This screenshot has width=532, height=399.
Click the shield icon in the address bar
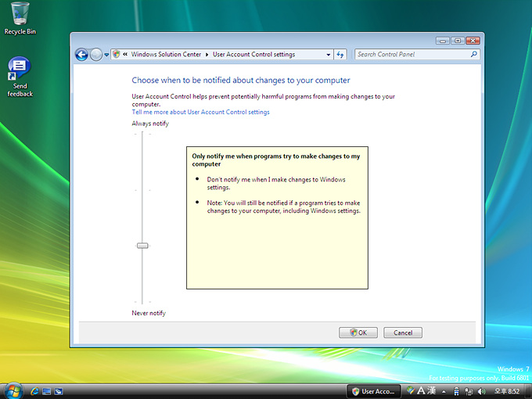[x=117, y=54]
